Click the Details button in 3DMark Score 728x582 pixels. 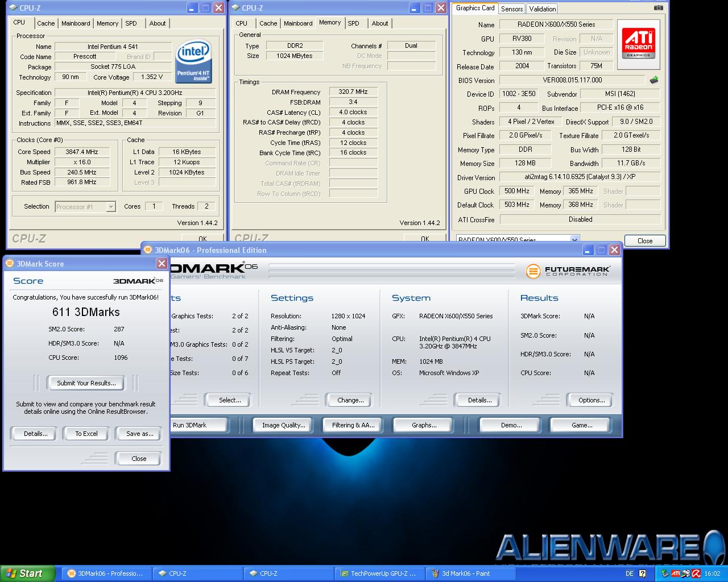pos(35,434)
